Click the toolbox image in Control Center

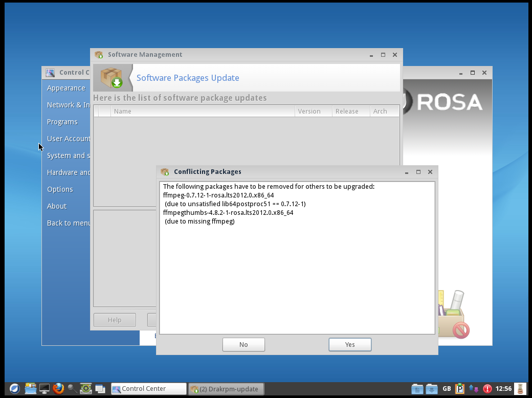pyautogui.click(x=454, y=314)
